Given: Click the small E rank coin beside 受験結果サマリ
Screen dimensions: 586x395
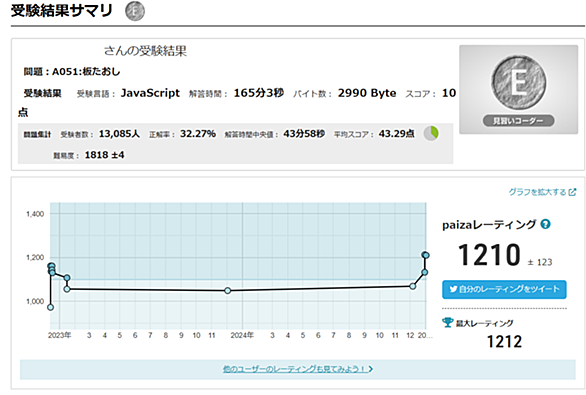Looking at the screenshot, I should (x=135, y=11).
